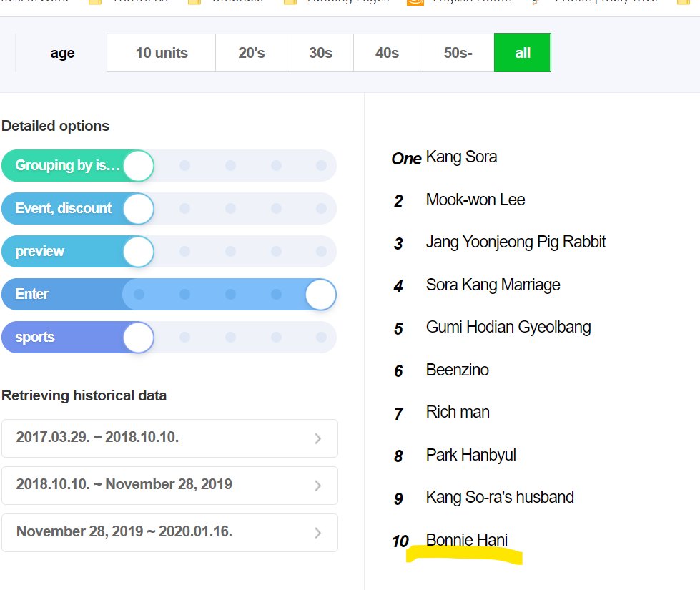The width and height of the screenshot is (700, 590).
Task: Select the 10 units age filter
Action: (160, 52)
